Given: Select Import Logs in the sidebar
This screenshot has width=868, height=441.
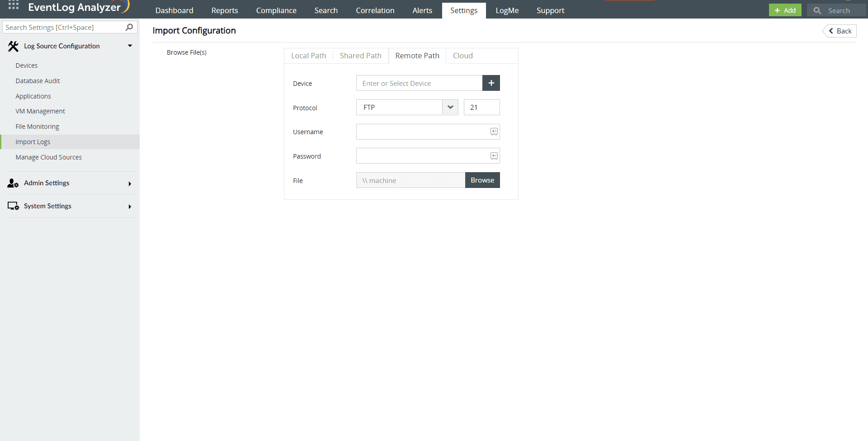Looking at the screenshot, I should pos(70,142).
